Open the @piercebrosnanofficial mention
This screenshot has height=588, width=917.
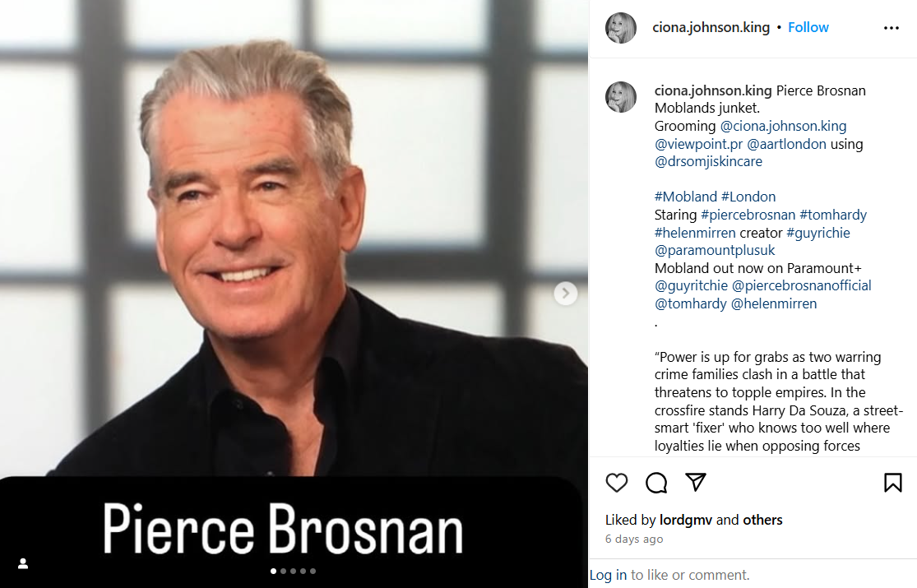click(x=801, y=285)
